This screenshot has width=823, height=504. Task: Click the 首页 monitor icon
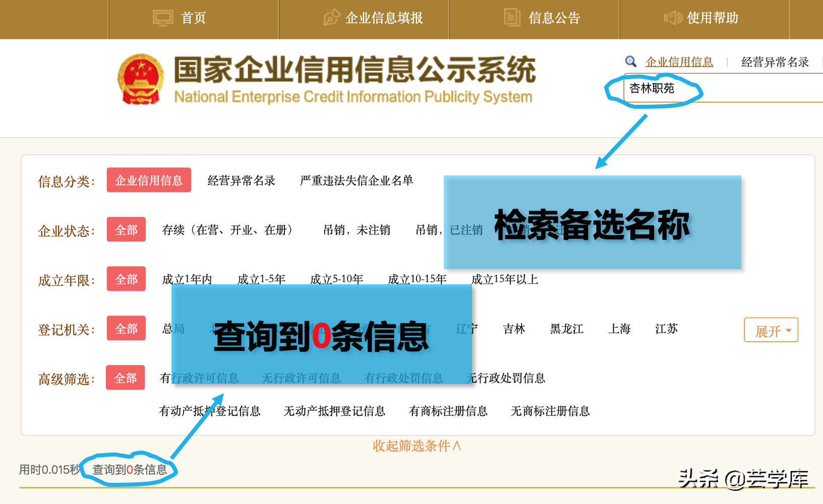[x=162, y=17]
